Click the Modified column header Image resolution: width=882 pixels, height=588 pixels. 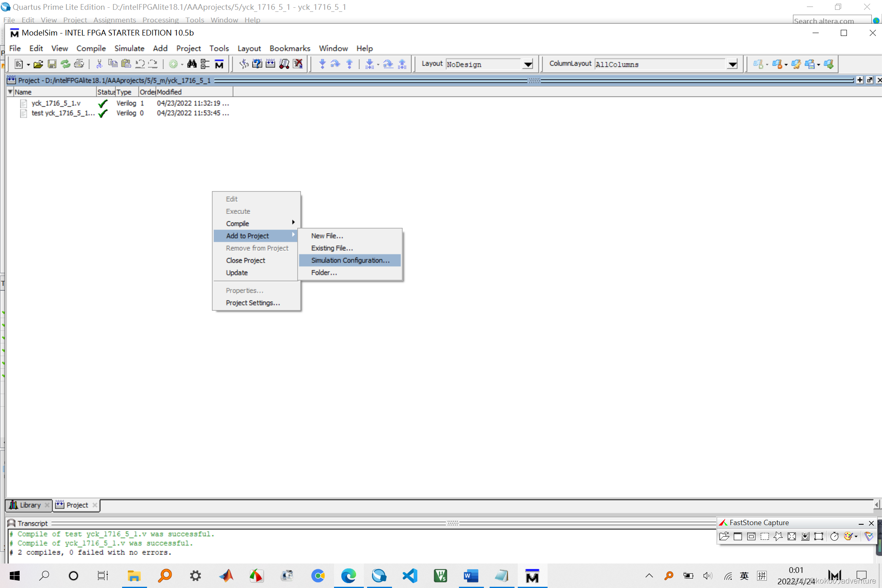194,92
